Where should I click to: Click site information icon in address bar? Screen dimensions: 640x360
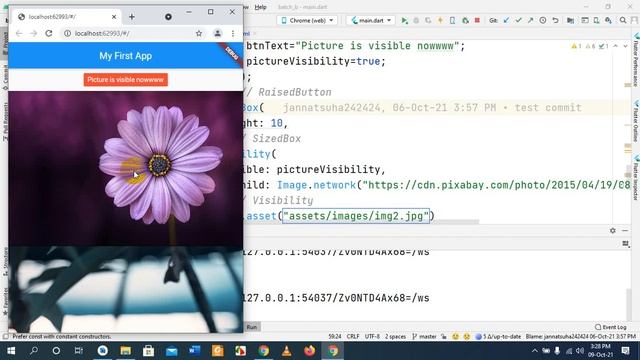tap(67, 33)
